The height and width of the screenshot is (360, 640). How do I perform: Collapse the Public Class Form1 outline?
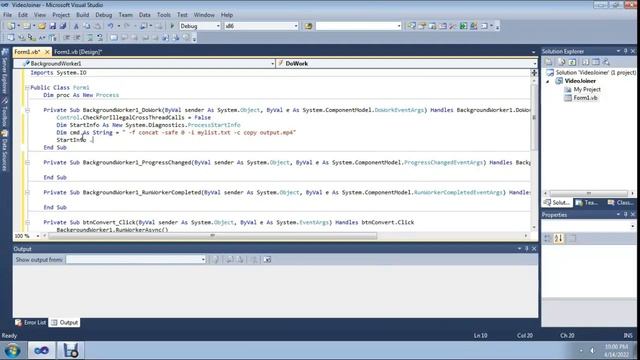coord(27,88)
